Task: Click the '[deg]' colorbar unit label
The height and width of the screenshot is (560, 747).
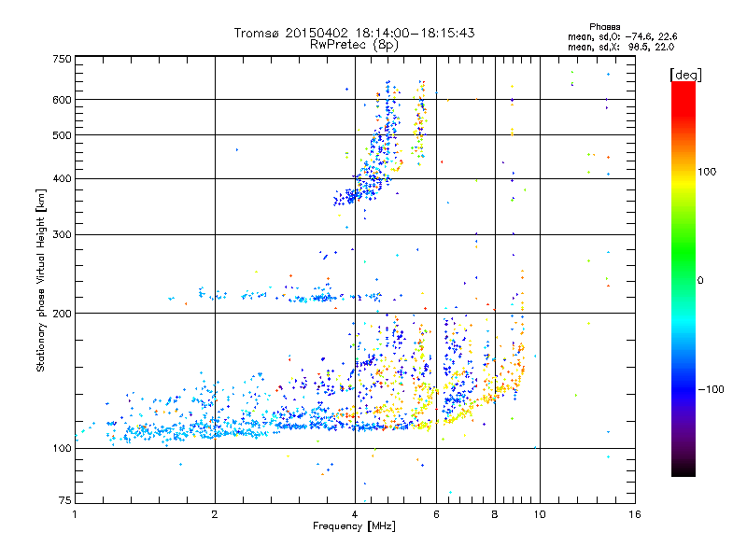Action: point(685,75)
